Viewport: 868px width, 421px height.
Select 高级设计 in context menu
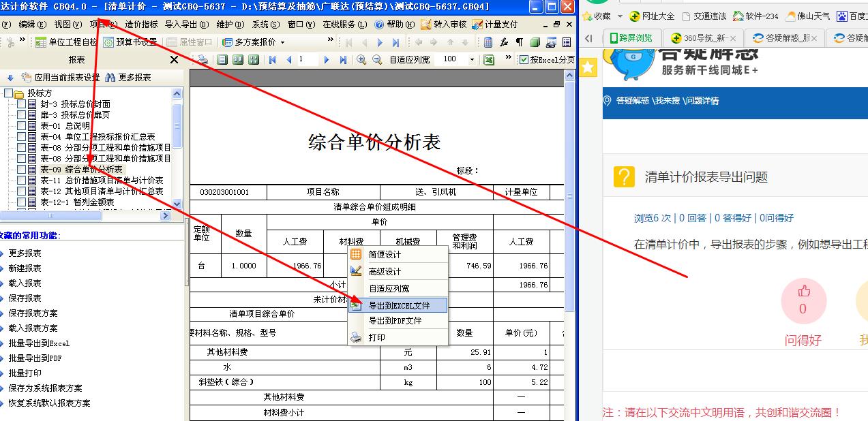pos(398,272)
